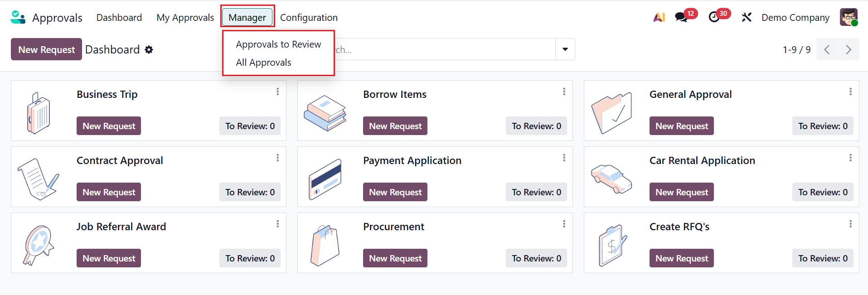The height and width of the screenshot is (295, 868).
Task: Select Approvals to Review menu item
Action: (x=278, y=44)
